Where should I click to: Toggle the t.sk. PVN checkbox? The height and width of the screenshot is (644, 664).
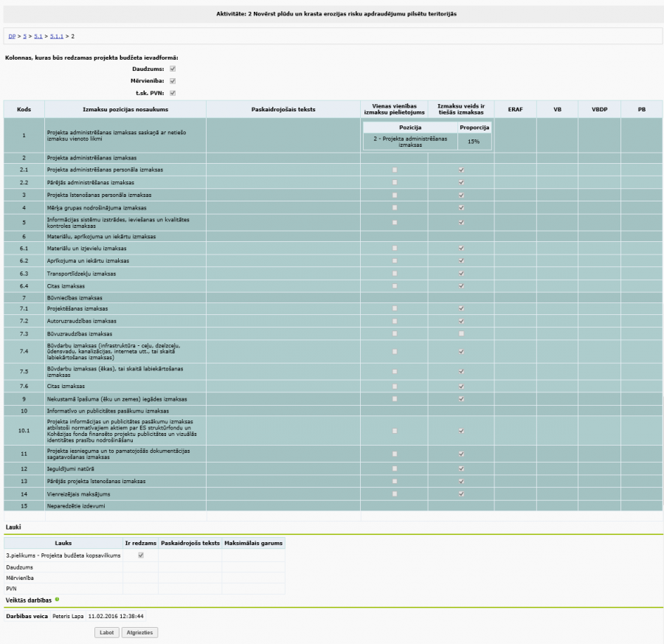tap(173, 93)
